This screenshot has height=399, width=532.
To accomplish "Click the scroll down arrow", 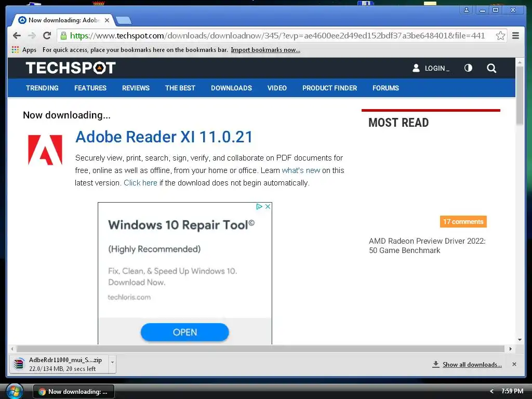I will (520, 340).
